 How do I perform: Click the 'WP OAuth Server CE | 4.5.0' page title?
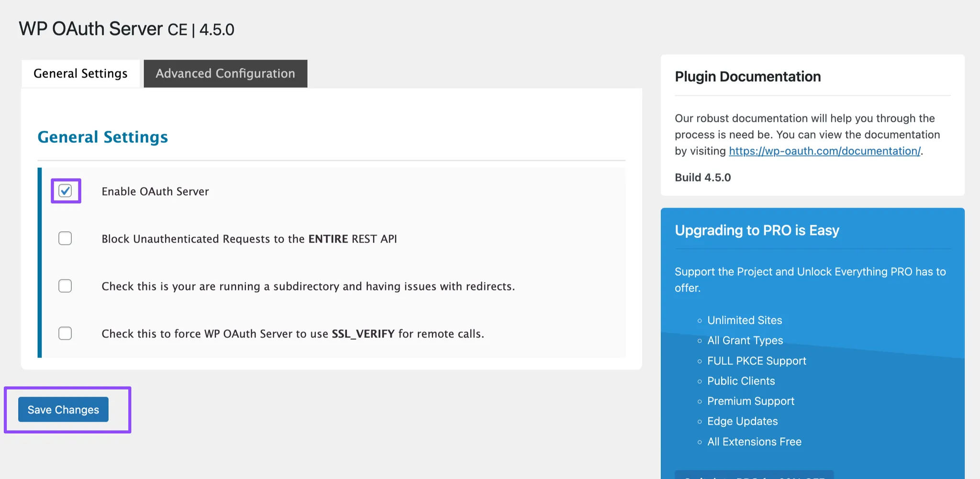click(x=127, y=29)
